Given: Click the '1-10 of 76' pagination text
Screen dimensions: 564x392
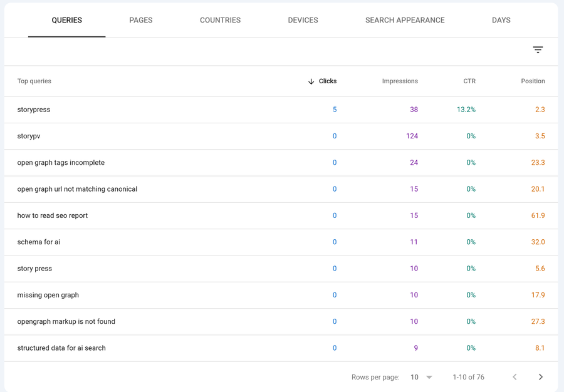Looking at the screenshot, I should [x=468, y=377].
